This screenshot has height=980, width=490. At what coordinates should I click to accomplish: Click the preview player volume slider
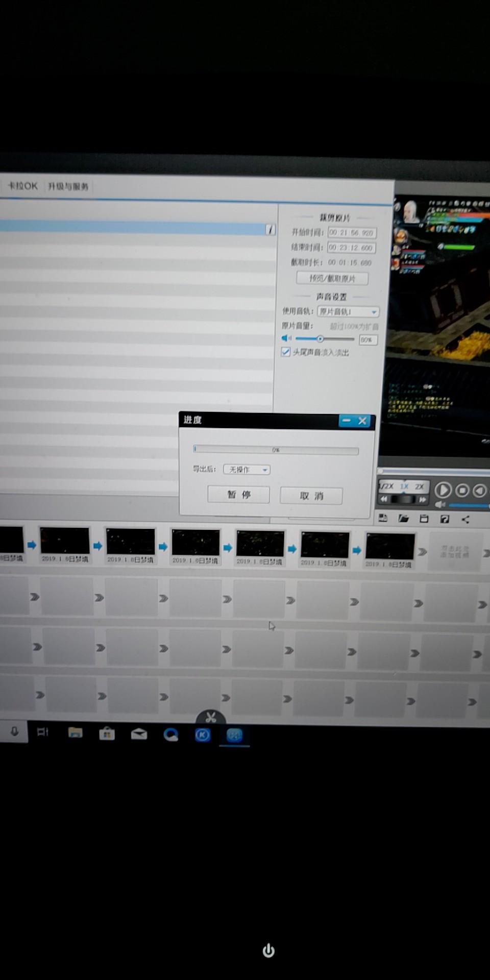pos(469,505)
